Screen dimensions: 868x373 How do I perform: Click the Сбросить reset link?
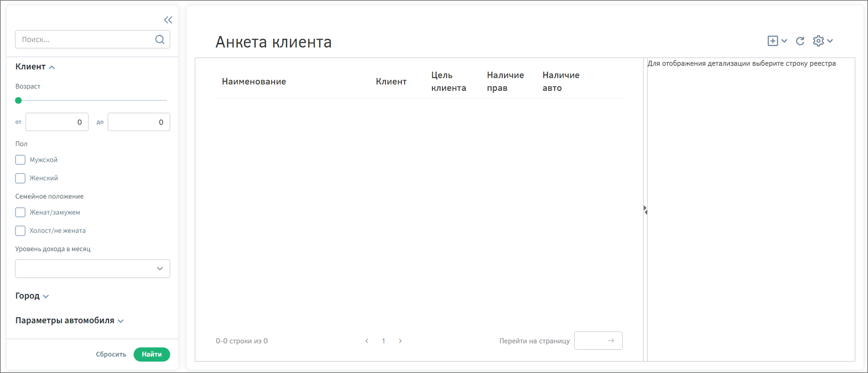coord(111,354)
